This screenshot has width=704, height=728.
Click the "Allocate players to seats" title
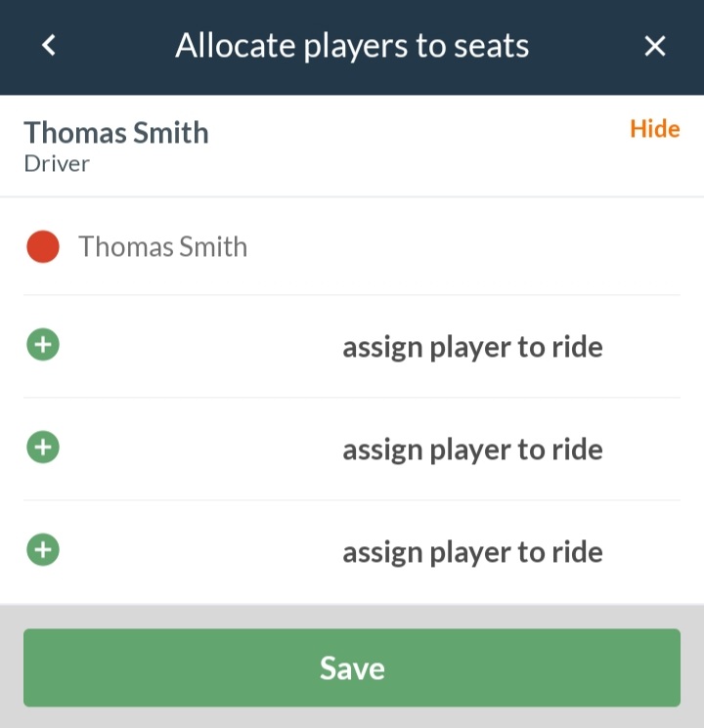(352, 46)
